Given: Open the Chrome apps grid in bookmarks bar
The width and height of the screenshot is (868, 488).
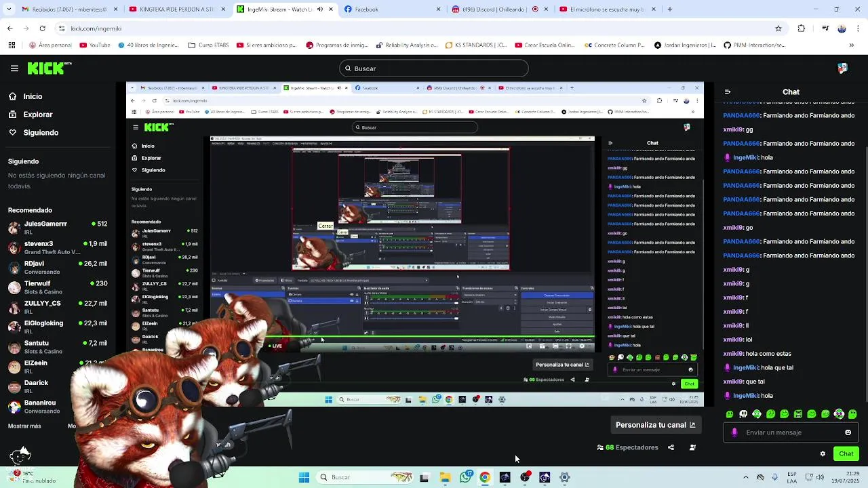Looking at the screenshot, I should click(x=12, y=45).
